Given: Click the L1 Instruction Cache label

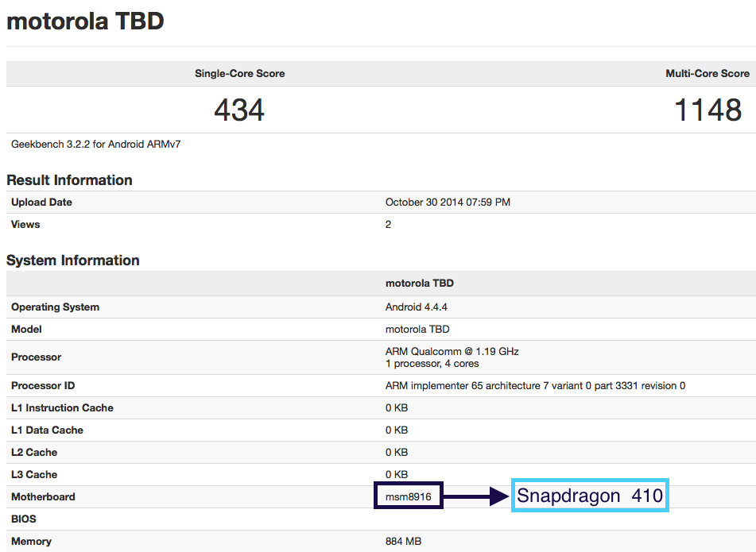Looking at the screenshot, I should (62, 408).
